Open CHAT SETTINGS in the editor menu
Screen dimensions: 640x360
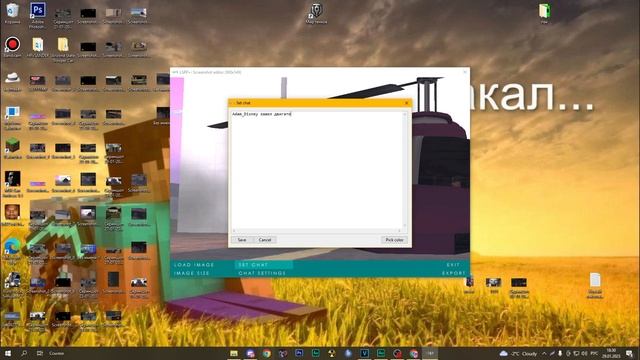262,273
